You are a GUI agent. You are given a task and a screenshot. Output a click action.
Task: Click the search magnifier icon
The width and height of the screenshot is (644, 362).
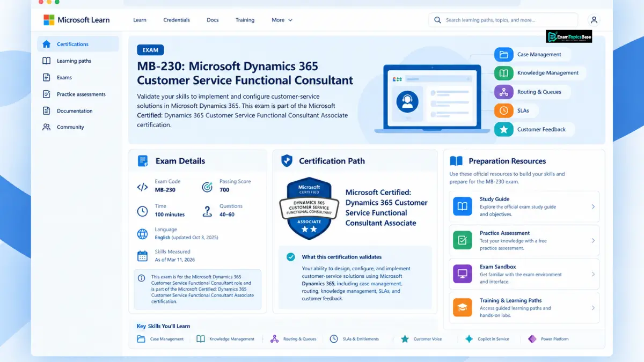[438, 20]
